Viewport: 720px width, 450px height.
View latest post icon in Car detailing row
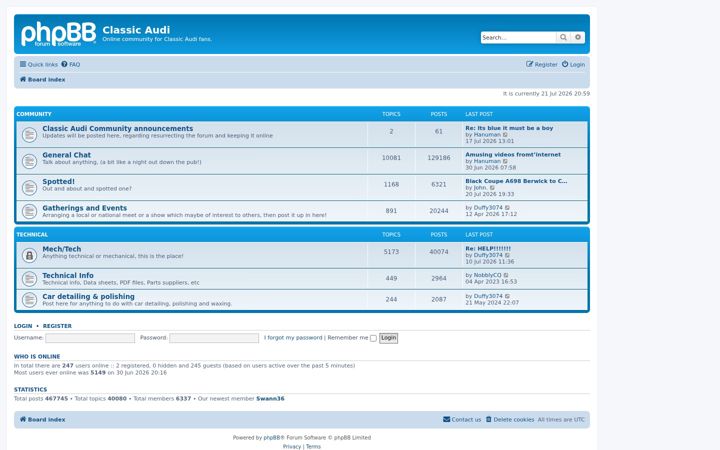(x=507, y=296)
